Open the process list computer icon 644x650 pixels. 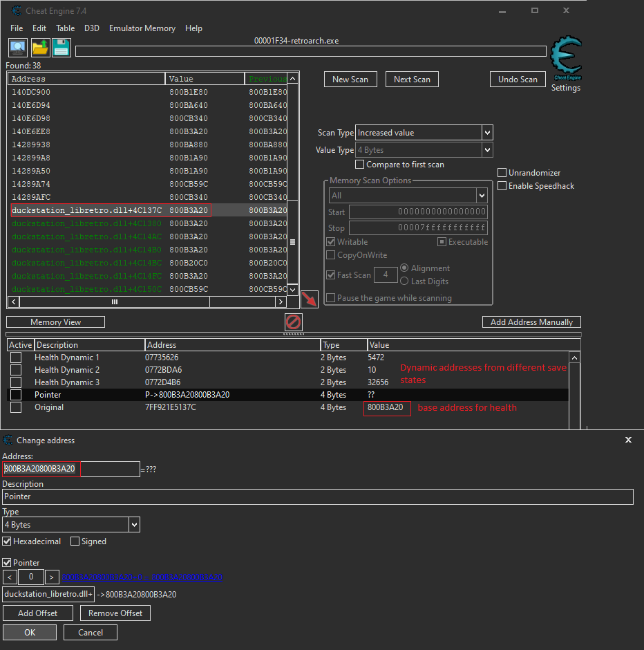(18, 48)
